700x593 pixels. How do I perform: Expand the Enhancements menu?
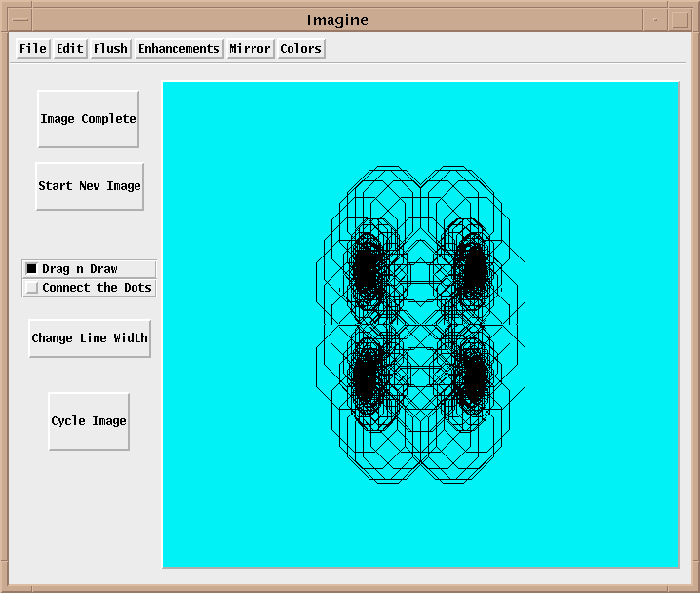(178, 49)
